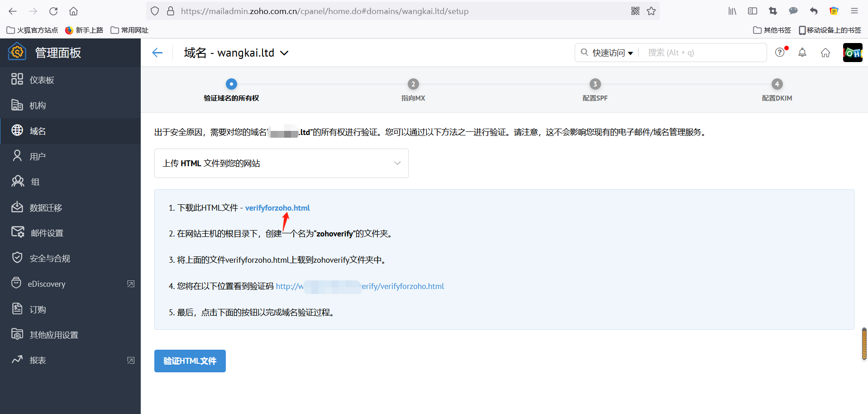Click the QR code icon in the address bar
The image size is (868, 414).
click(x=635, y=11)
